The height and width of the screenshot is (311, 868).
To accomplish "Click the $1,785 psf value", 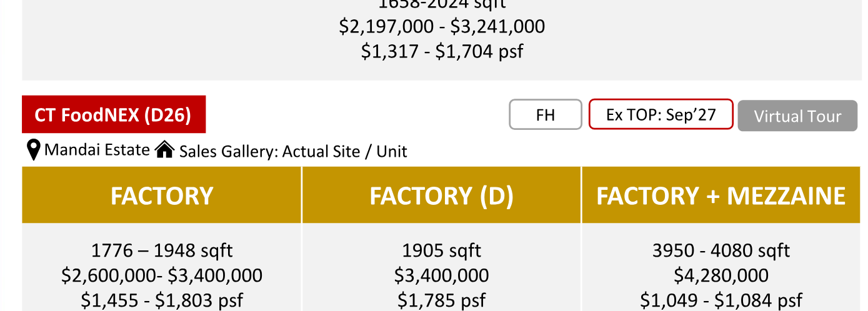I will pos(442,300).
